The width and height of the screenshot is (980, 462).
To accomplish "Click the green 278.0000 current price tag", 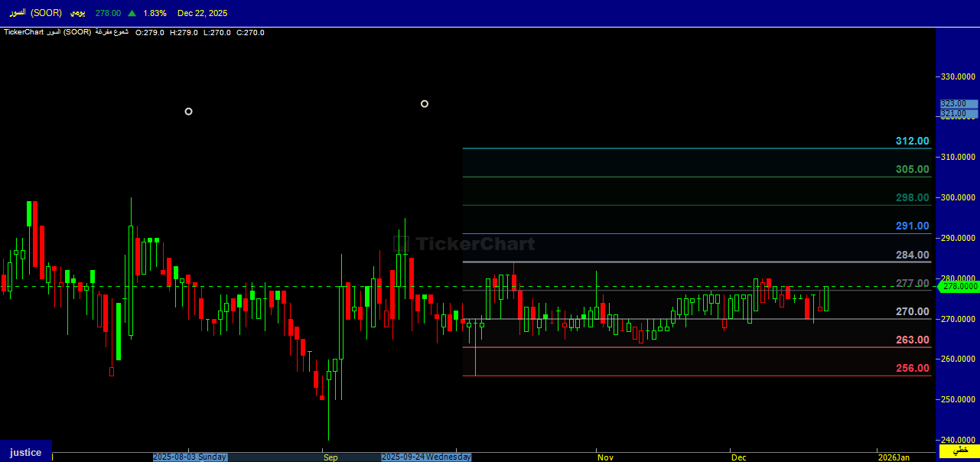I will click(x=959, y=286).
